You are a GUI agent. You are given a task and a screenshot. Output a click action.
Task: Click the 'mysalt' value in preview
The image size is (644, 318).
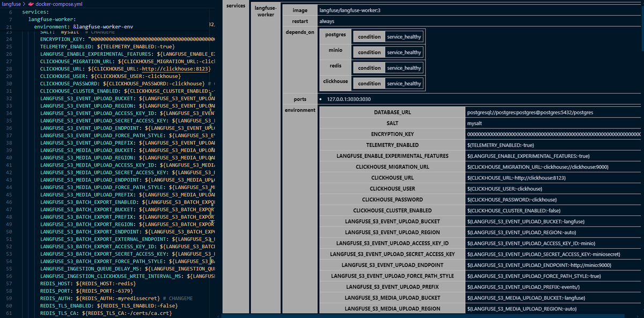pyautogui.click(x=474, y=124)
